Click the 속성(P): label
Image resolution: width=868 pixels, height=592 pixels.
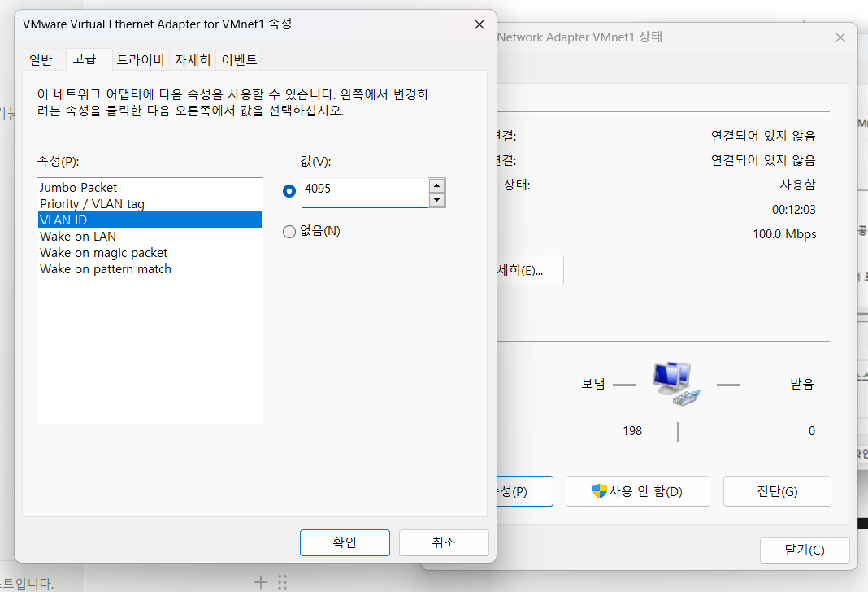point(59,161)
